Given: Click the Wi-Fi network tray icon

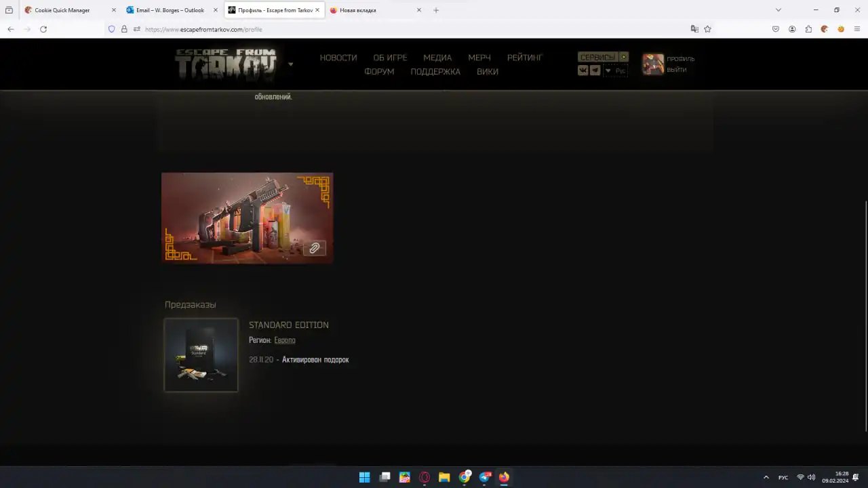Looking at the screenshot, I should 800,477.
